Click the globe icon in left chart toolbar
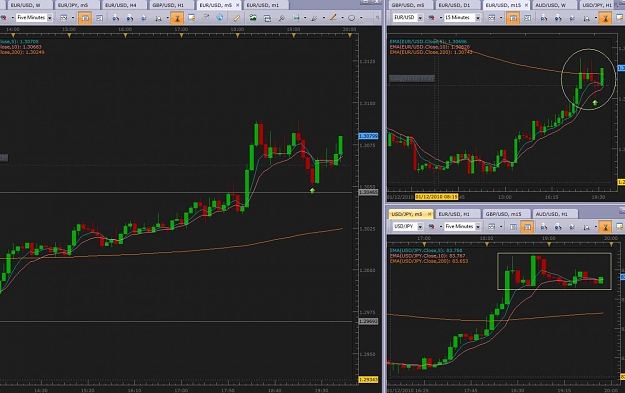Viewport: 625px width, 393px height. [x=220, y=17]
